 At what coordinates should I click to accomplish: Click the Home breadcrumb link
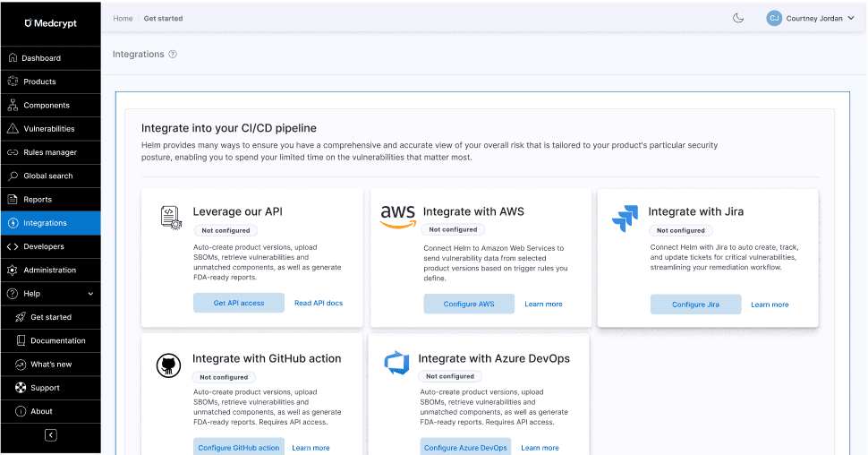click(x=123, y=18)
